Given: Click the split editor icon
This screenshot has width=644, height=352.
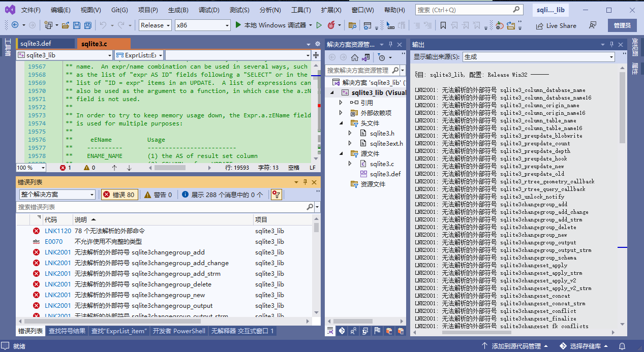Looking at the screenshot, I should pyautogui.click(x=316, y=55).
